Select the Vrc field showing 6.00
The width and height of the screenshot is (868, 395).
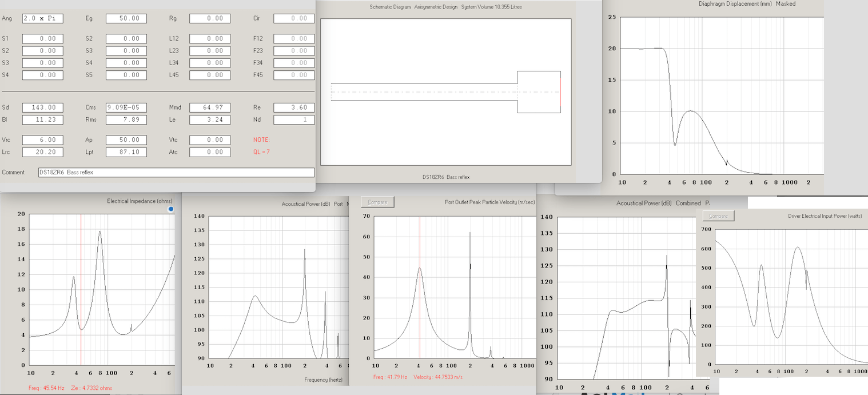point(42,140)
